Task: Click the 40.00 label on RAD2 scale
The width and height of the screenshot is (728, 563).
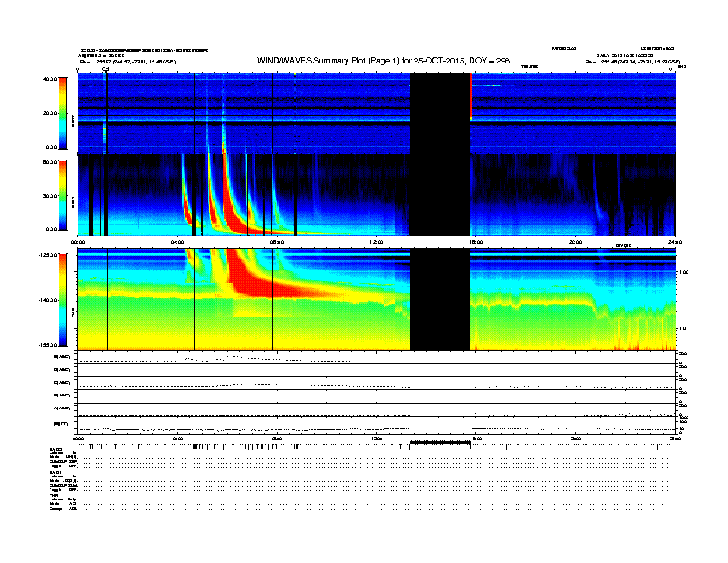Action: click(x=51, y=79)
